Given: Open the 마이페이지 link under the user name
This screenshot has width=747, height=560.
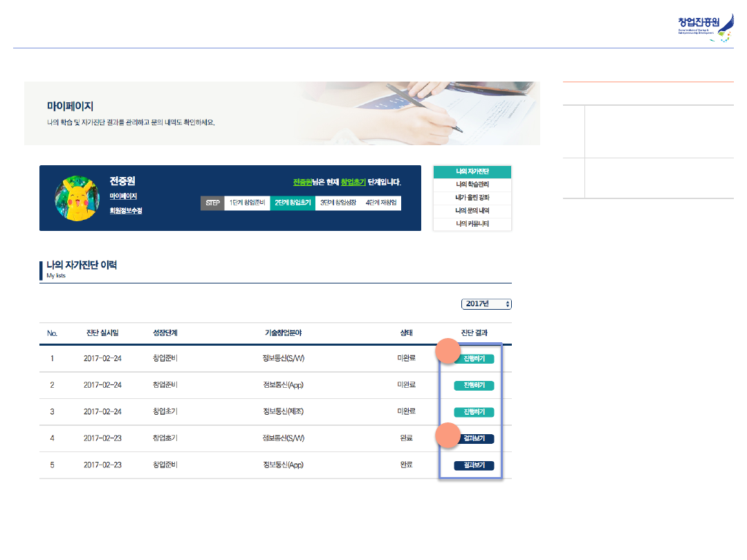Looking at the screenshot, I should 123,196.
